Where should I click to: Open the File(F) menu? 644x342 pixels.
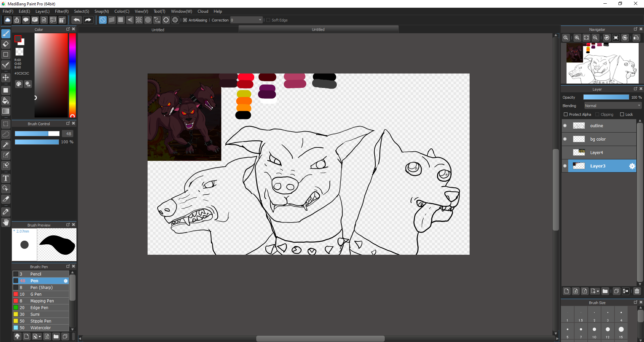(x=8, y=11)
